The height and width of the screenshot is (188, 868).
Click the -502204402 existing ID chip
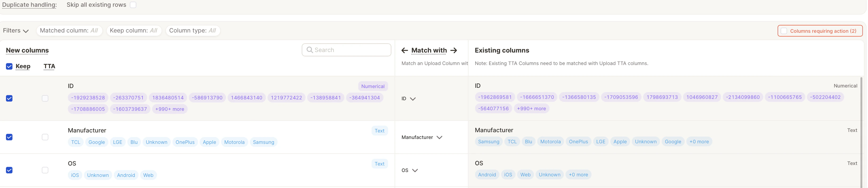tap(826, 97)
